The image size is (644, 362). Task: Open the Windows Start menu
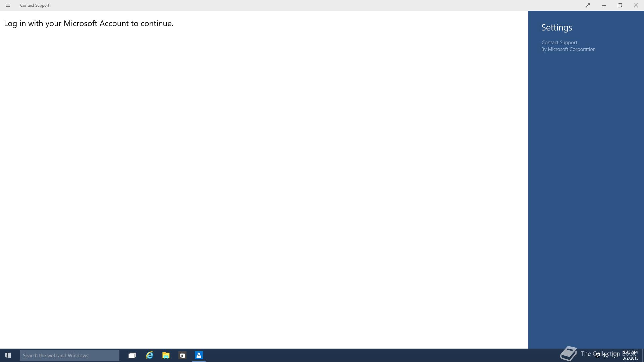8,355
